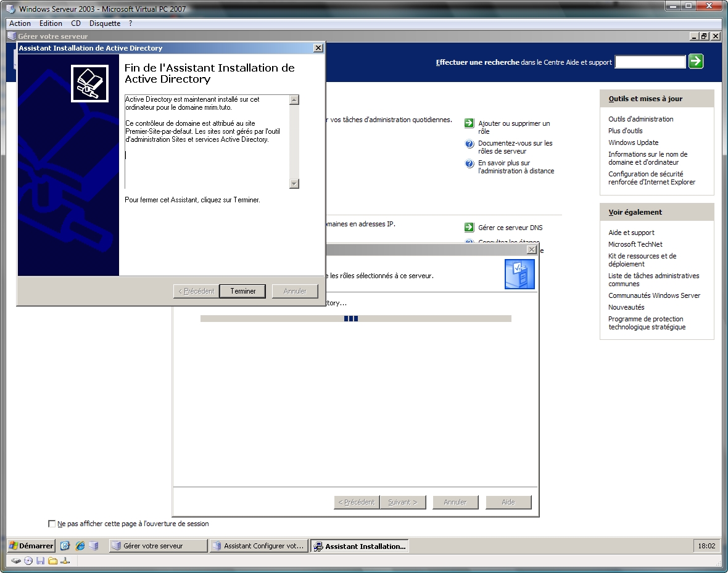Open Communautés Windows Server link
Screen dimensions: 728x573
tap(654, 295)
